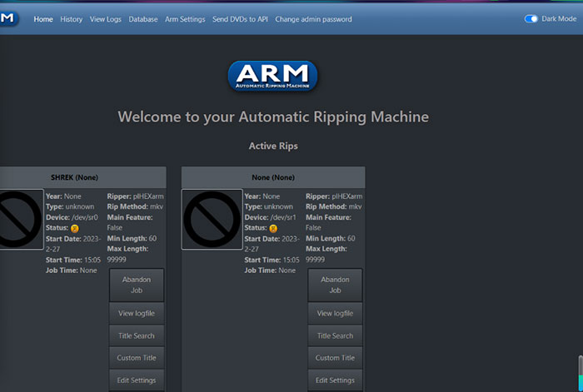This screenshot has width=583, height=392.
Task: Set a Custom Title for the /dev/sr1 job
Action: click(x=335, y=358)
